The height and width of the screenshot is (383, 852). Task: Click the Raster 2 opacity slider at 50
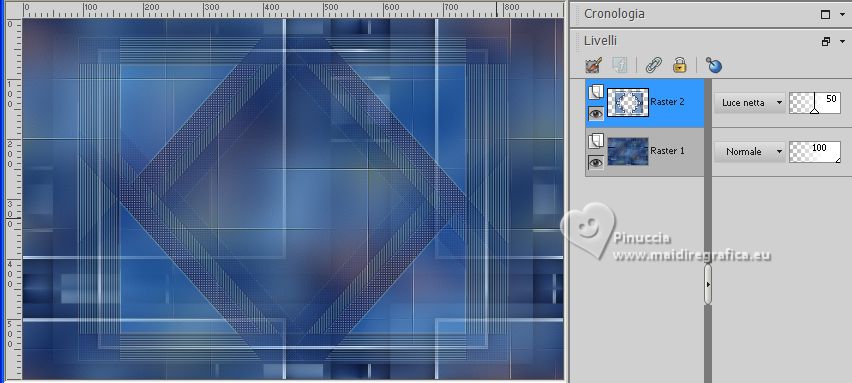[815, 103]
